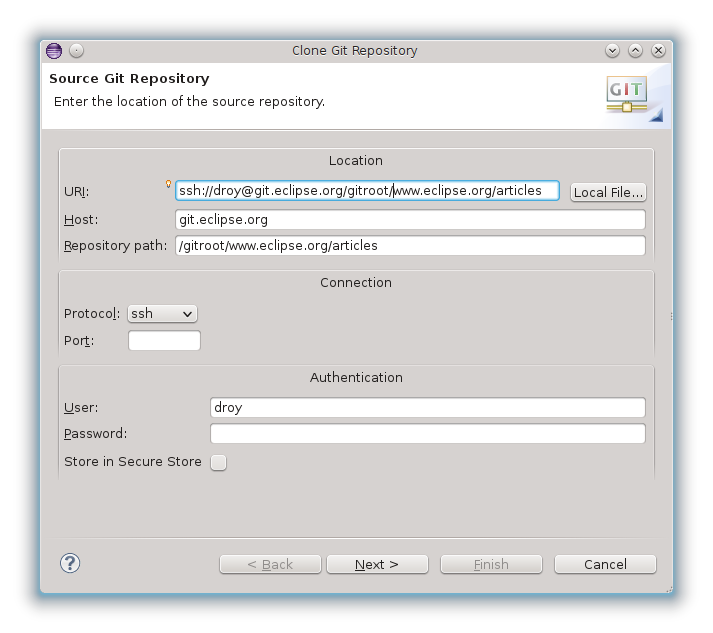
Task: Click the disabled < Back button
Action: pyautogui.click(x=270, y=564)
